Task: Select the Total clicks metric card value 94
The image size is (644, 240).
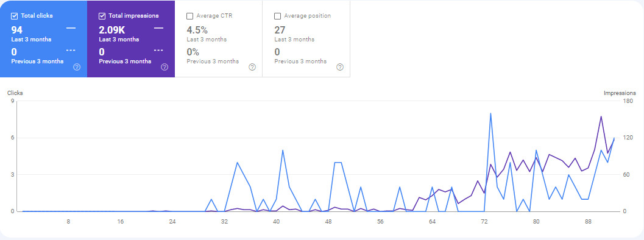Action: [17, 30]
